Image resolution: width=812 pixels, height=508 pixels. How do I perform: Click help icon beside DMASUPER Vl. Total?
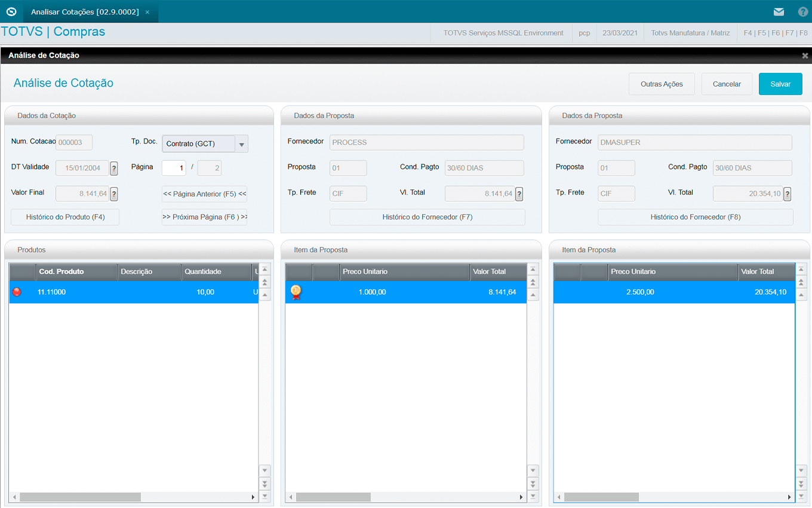[787, 194]
